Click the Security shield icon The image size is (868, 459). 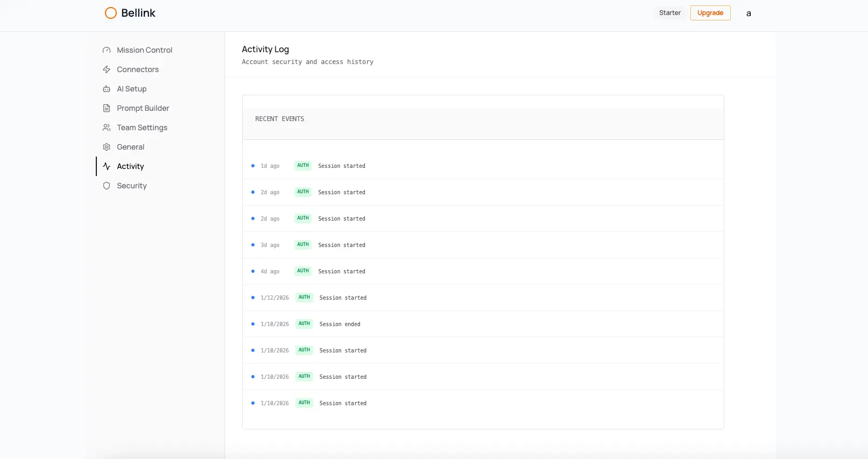107,186
